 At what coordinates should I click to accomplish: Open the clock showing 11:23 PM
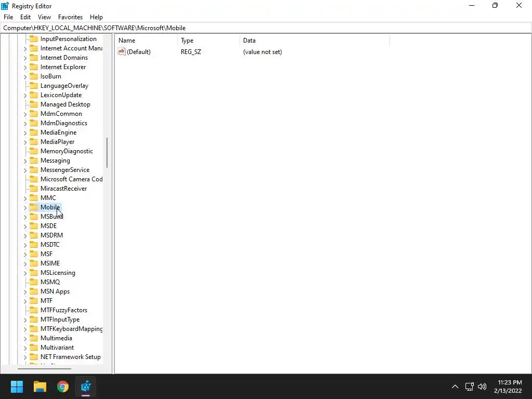(x=508, y=387)
